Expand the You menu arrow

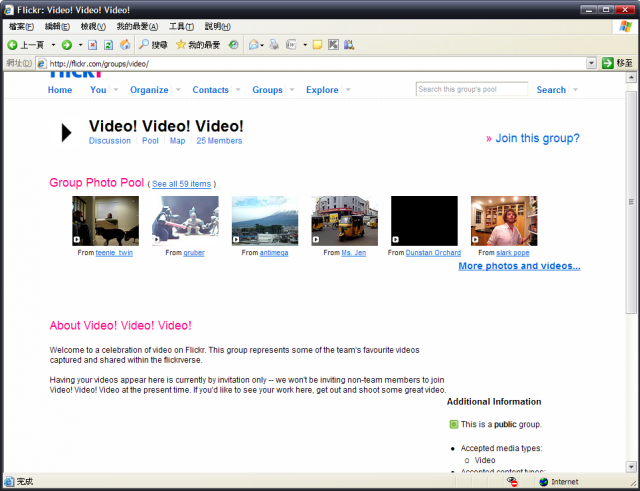tap(116, 90)
